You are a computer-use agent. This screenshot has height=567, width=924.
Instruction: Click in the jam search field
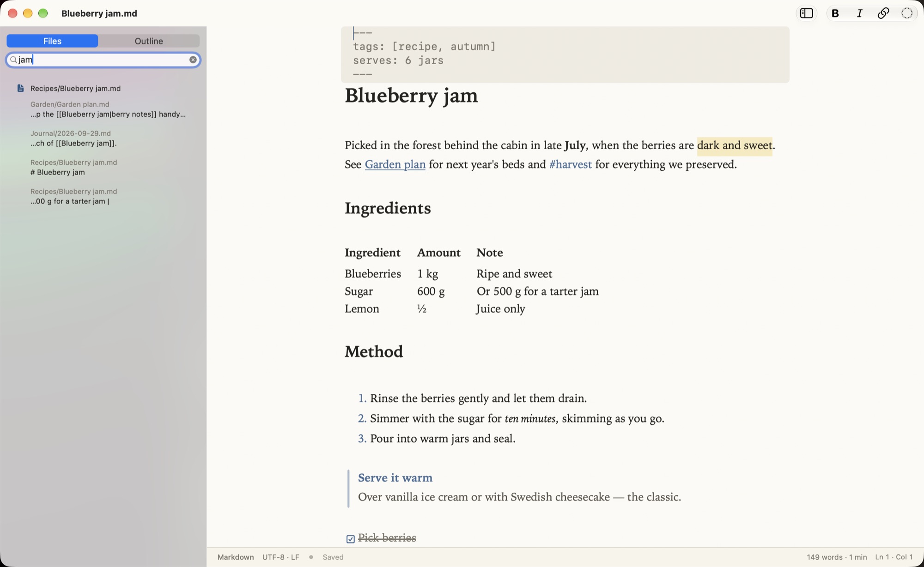(103, 60)
